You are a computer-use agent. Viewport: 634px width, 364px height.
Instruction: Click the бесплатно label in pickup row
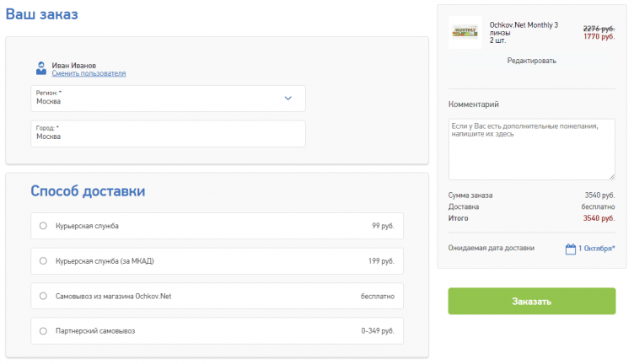click(x=377, y=297)
